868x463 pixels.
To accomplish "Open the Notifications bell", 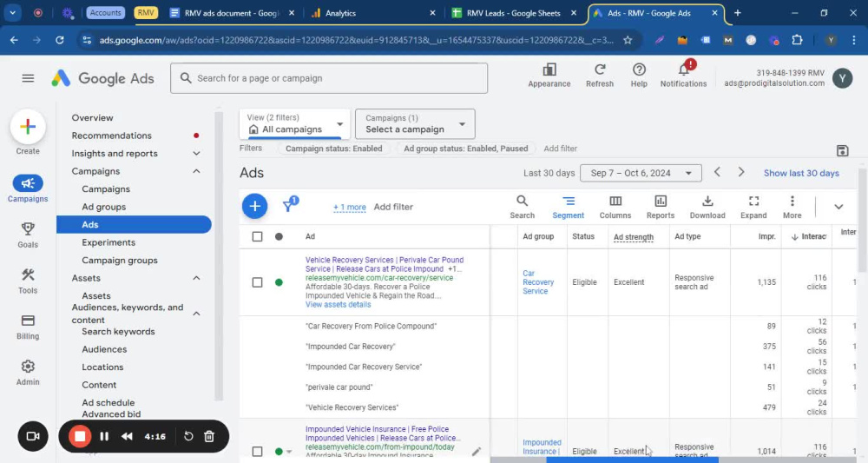I will tap(683, 76).
